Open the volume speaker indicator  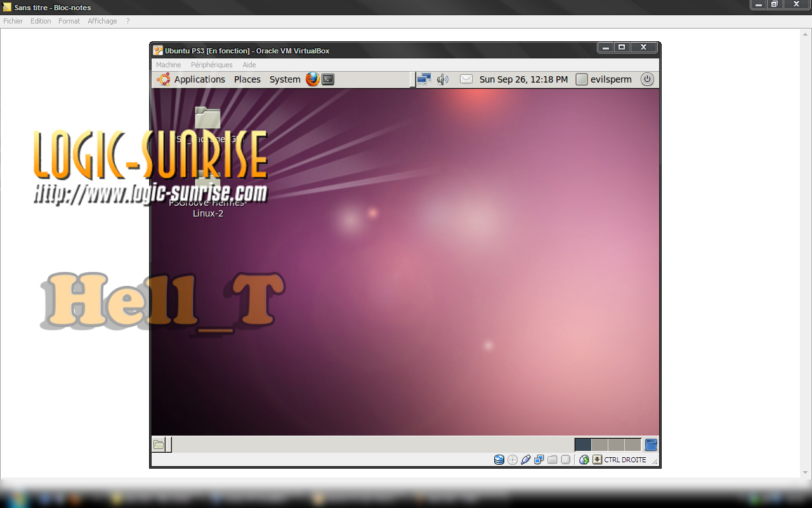(x=443, y=79)
